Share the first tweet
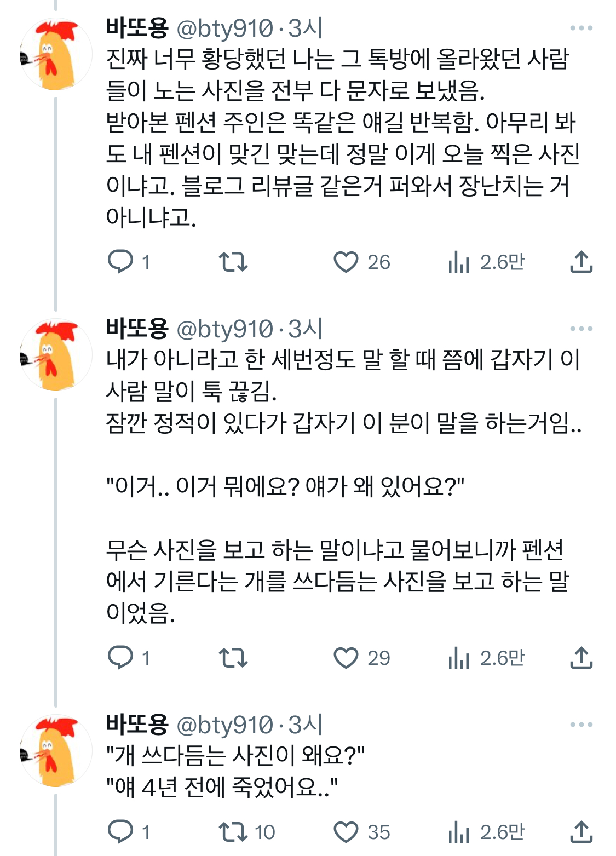Viewport: 616px width, 856px height. click(581, 262)
